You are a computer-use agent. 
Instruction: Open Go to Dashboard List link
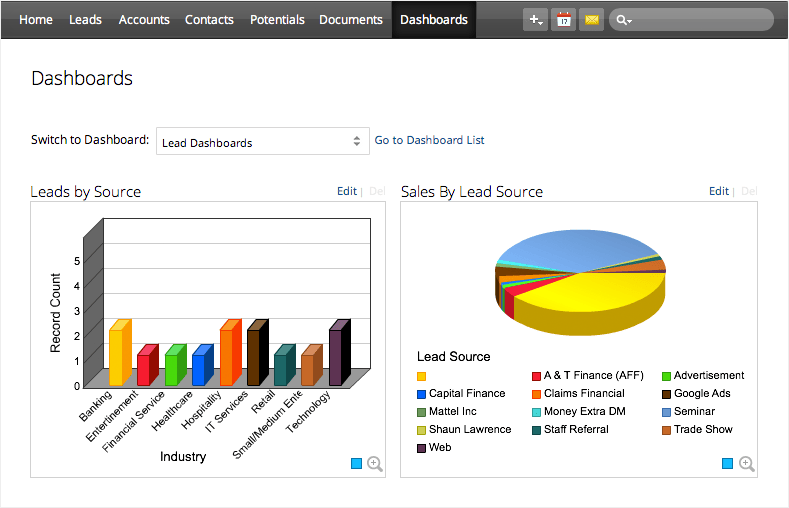point(430,141)
